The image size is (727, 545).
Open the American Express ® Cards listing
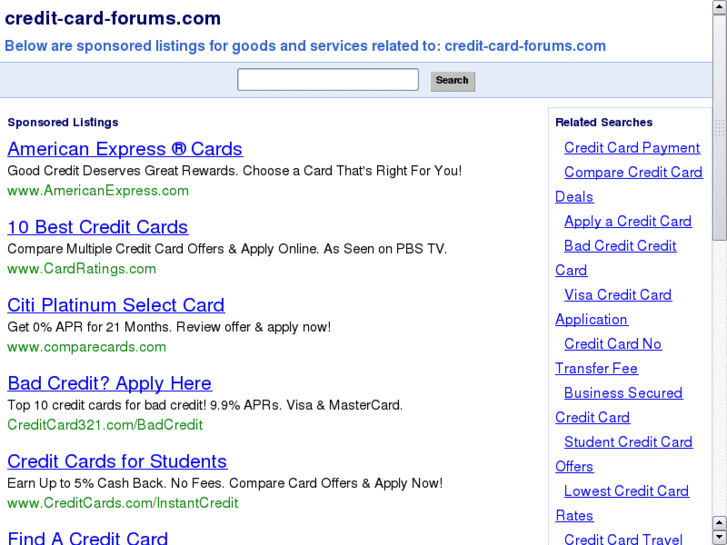pyautogui.click(x=125, y=149)
